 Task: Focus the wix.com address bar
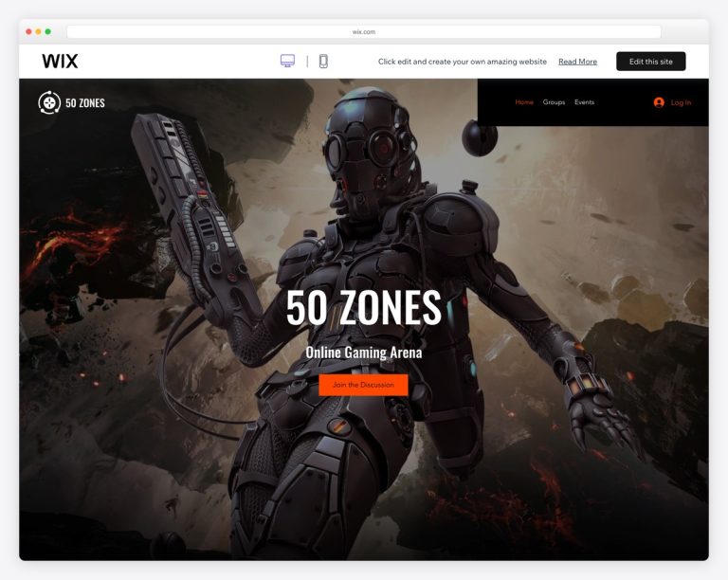coord(364,32)
